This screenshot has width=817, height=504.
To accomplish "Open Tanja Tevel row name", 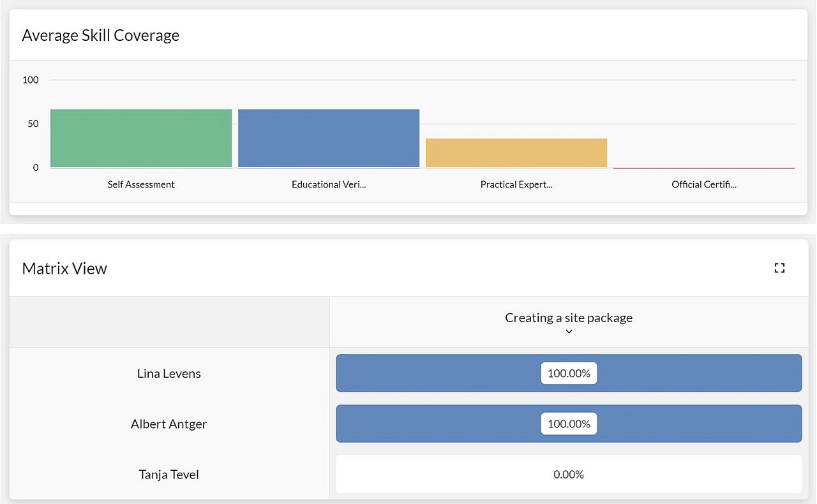I will (x=169, y=475).
